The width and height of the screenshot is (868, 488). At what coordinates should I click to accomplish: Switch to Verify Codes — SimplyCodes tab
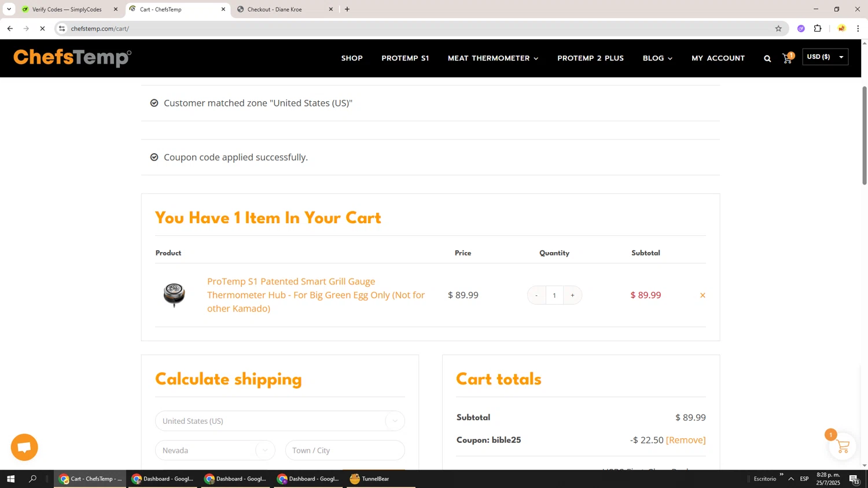(x=67, y=9)
